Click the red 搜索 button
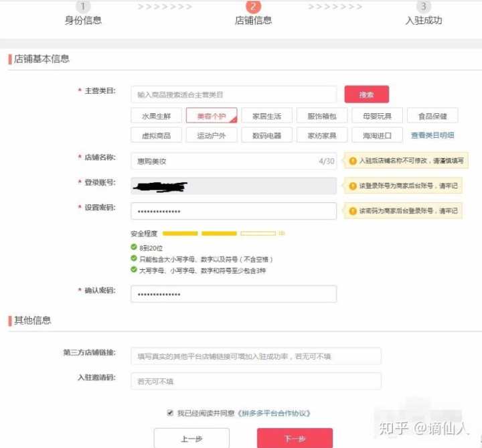Image resolution: width=482 pixels, height=448 pixels. point(367,94)
